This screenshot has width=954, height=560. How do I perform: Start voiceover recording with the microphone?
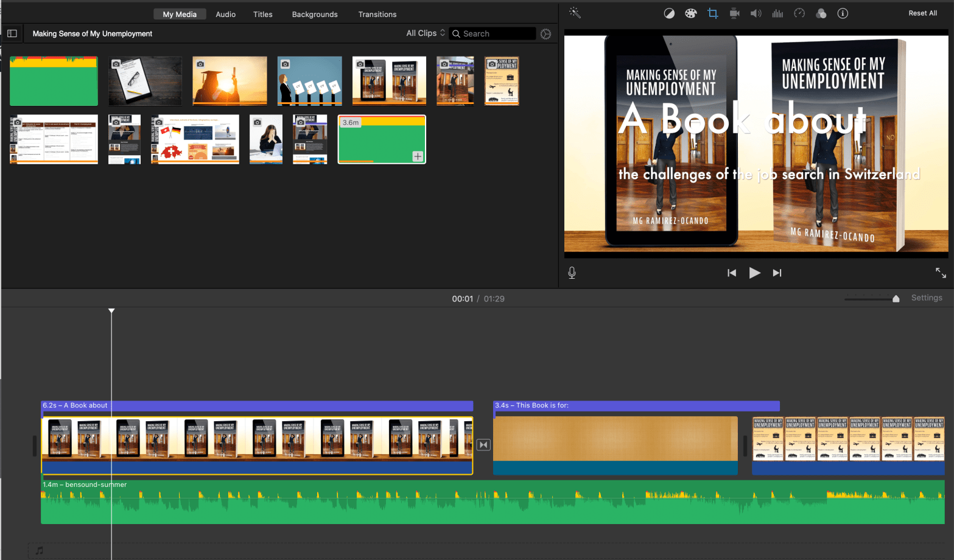[572, 273]
